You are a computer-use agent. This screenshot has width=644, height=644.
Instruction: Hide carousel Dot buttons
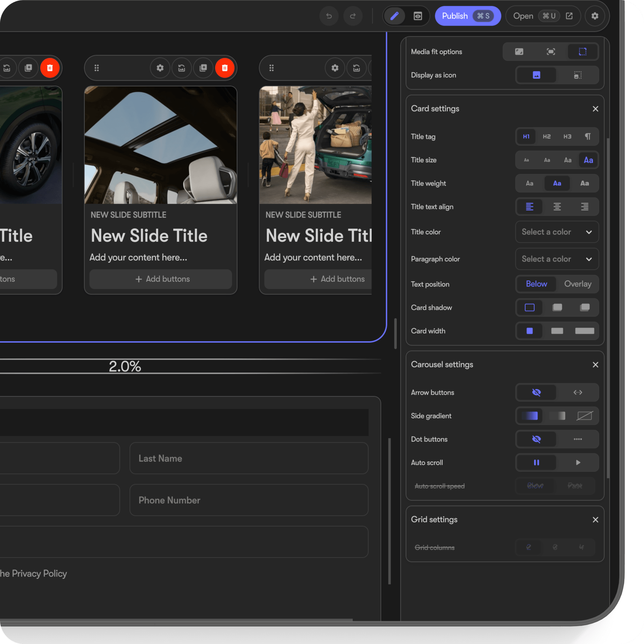(536, 439)
